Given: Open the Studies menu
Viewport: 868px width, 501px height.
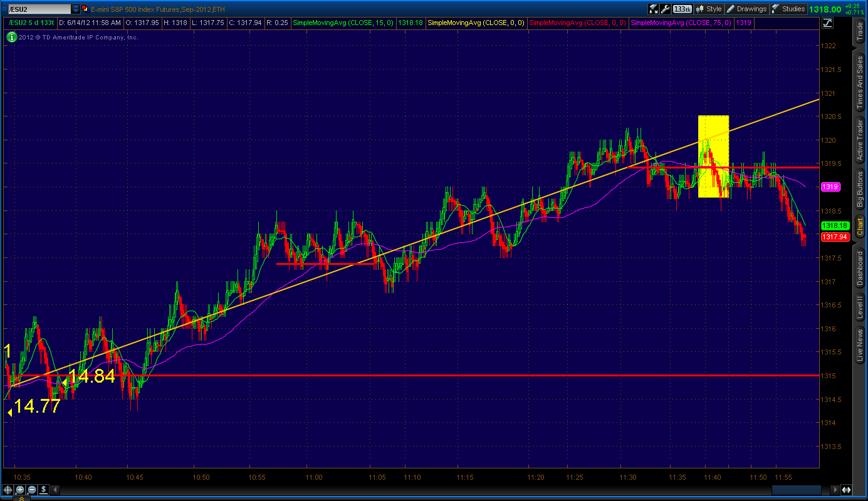Looking at the screenshot, I should (x=788, y=9).
